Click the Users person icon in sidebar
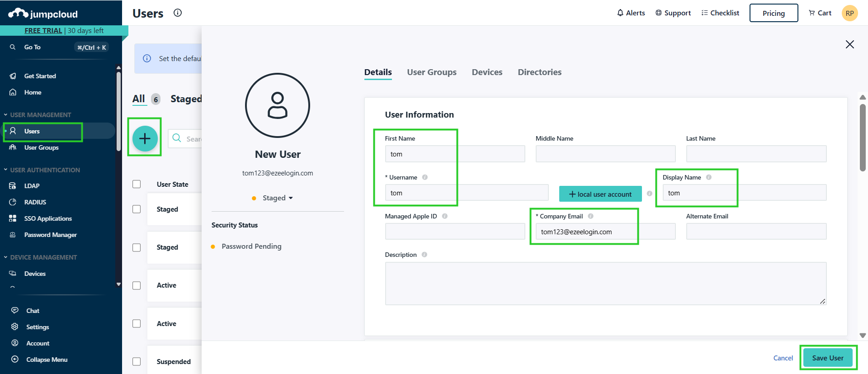 (13, 131)
